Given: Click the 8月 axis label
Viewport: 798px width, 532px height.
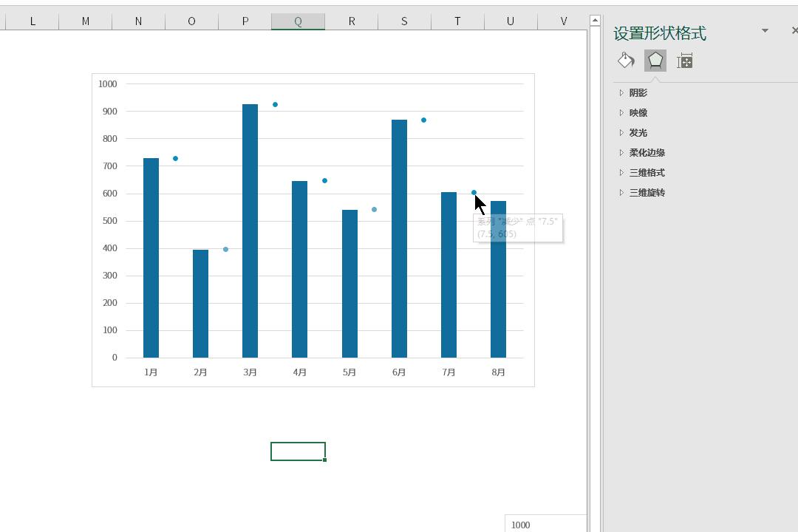Looking at the screenshot, I should tap(498, 372).
